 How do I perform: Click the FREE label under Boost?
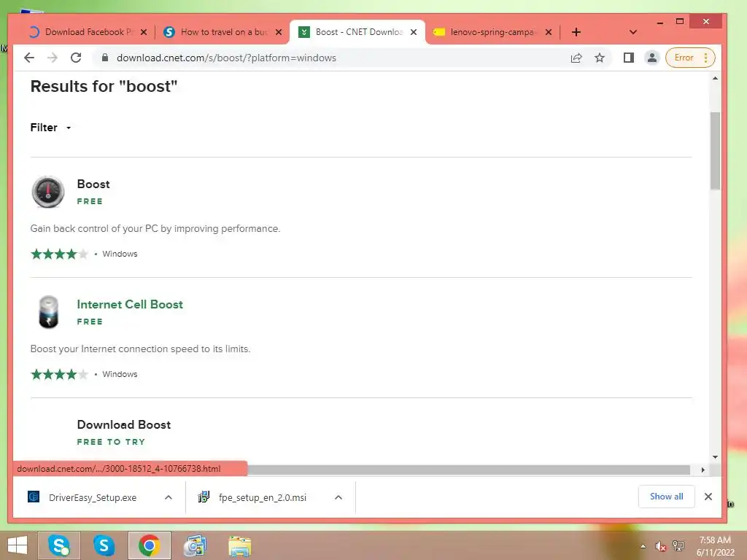pos(90,201)
